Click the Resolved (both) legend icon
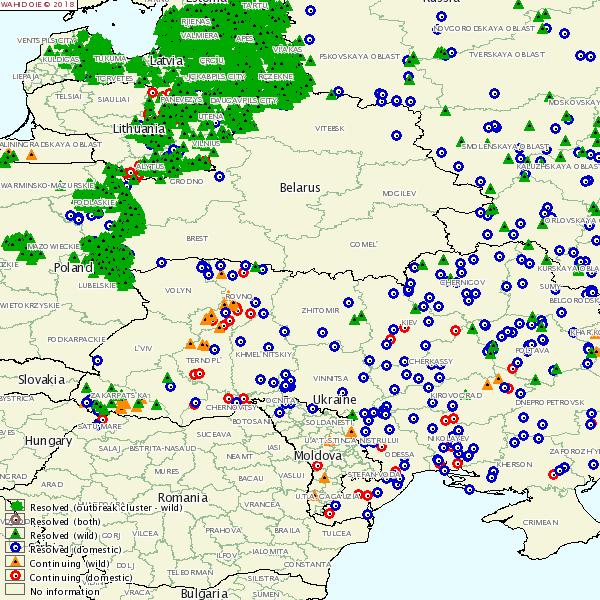The image size is (600, 600). click(15, 520)
